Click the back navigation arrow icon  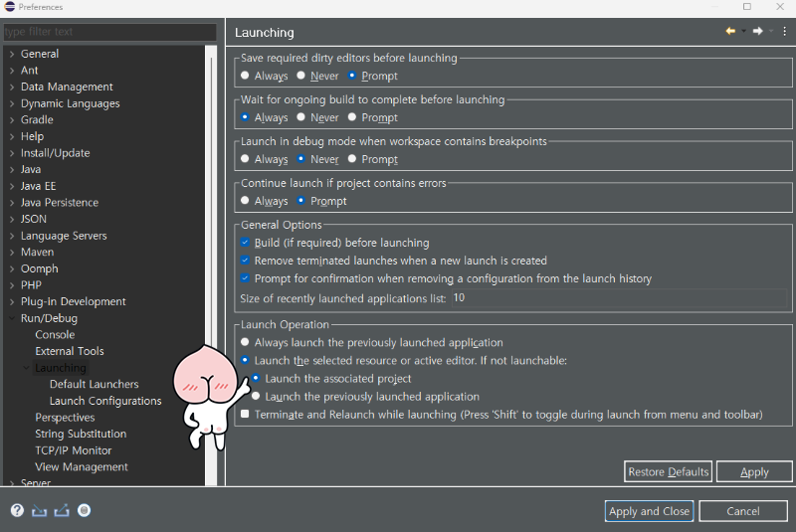pos(730,32)
